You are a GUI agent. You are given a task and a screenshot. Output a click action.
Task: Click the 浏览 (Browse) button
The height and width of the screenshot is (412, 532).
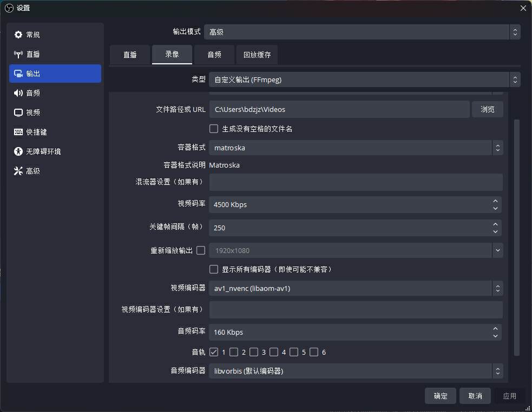coord(488,109)
